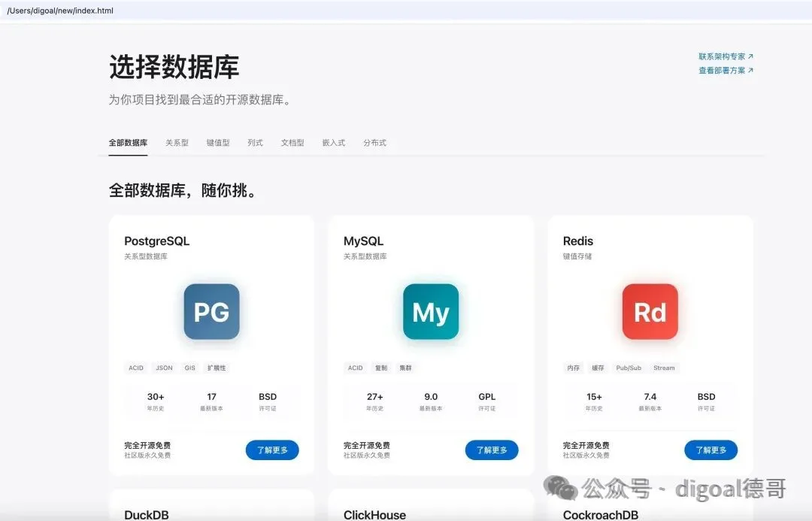This screenshot has width=812, height=521.
Task: Open the 查看部署方案 link
Action: [x=726, y=71]
